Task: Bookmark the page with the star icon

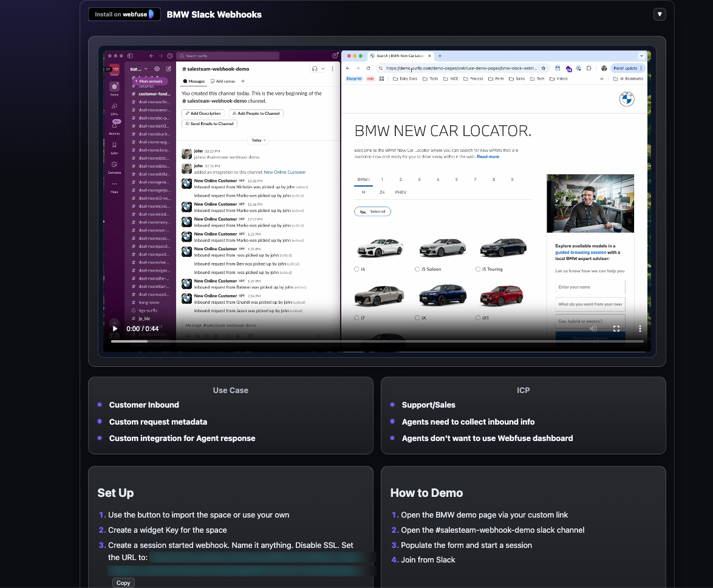Action: (543, 68)
